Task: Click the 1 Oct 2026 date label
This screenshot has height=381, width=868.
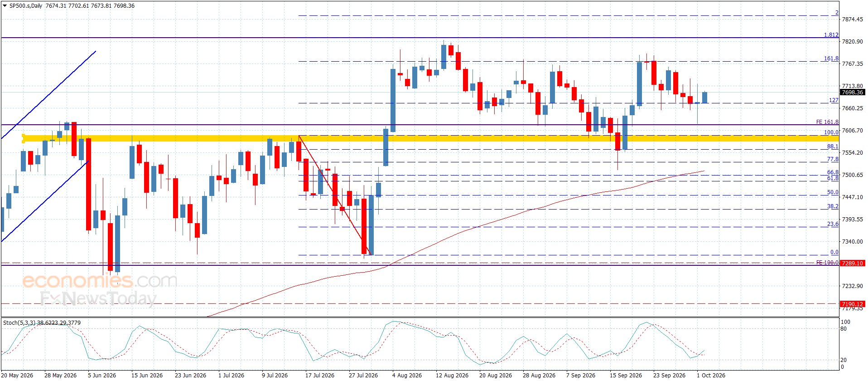Action: pos(711,375)
